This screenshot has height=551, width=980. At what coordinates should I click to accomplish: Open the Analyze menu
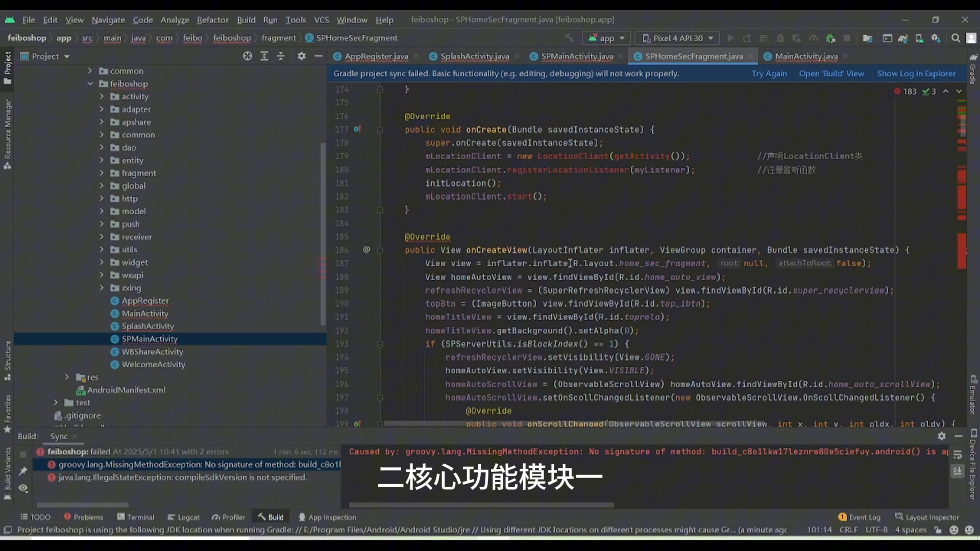pyautogui.click(x=175, y=20)
